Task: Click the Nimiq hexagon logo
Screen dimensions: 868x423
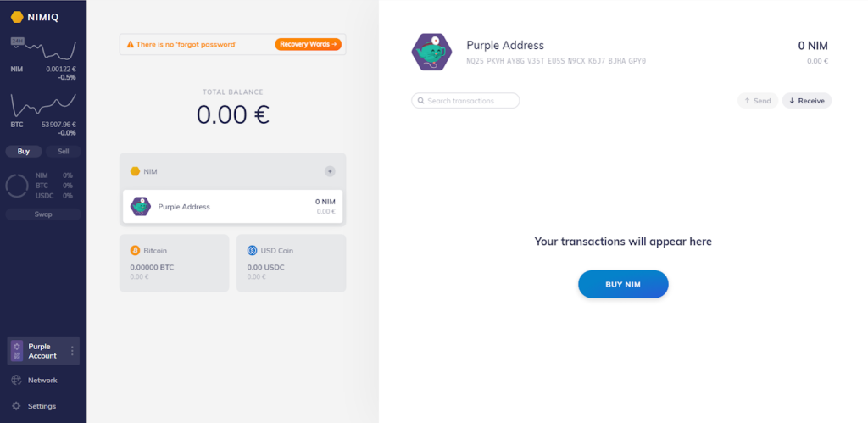Action: (x=17, y=17)
